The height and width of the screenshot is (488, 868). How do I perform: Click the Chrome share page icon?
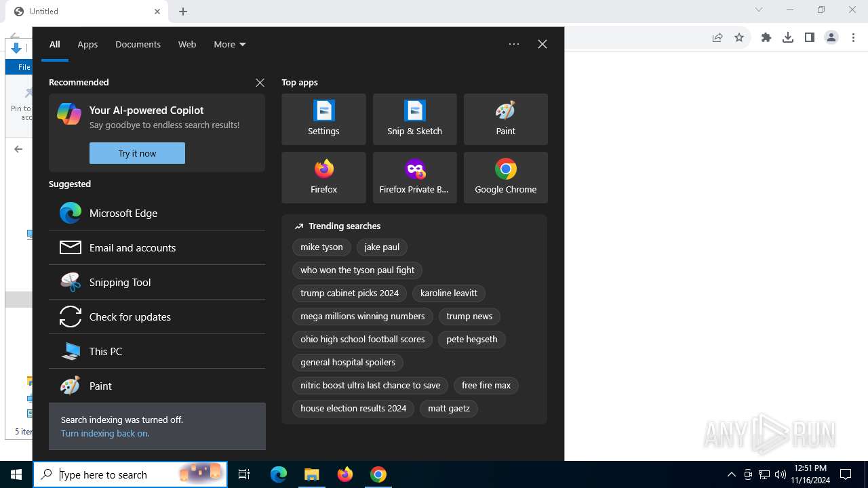[x=717, y=37]
